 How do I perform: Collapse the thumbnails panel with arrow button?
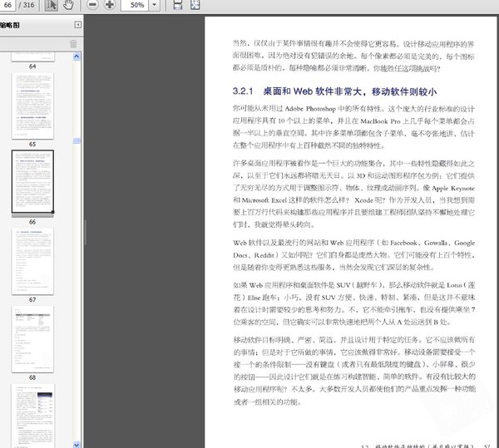78,26
